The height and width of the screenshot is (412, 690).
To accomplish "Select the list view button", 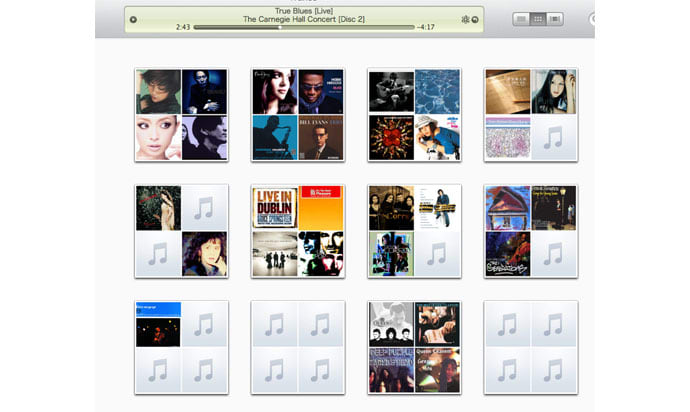I will point(521,19).
